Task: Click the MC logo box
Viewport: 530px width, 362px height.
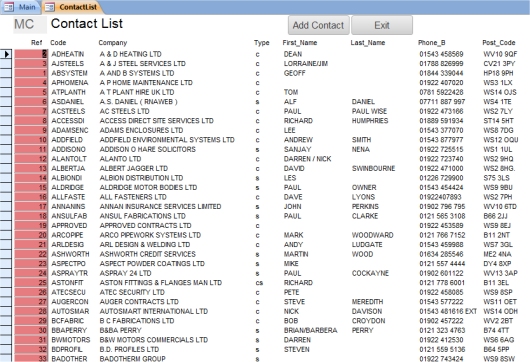Action: [x=30, y=24]
